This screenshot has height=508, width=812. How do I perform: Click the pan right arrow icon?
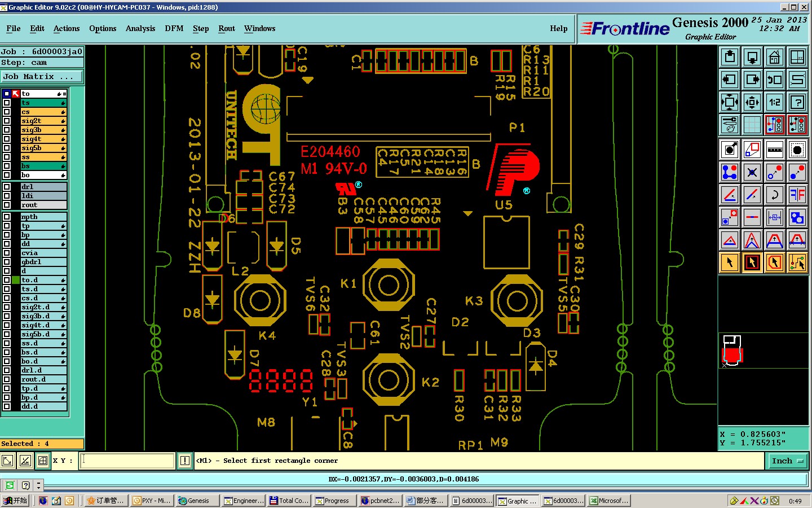pyautogui.click(x=752, y=80)
